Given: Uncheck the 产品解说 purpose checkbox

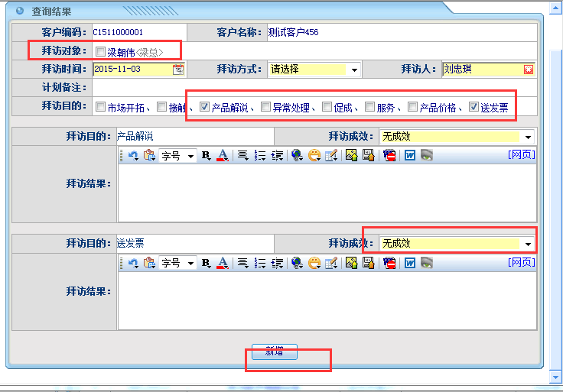Looking at the screenshot, I should [204, 107].
